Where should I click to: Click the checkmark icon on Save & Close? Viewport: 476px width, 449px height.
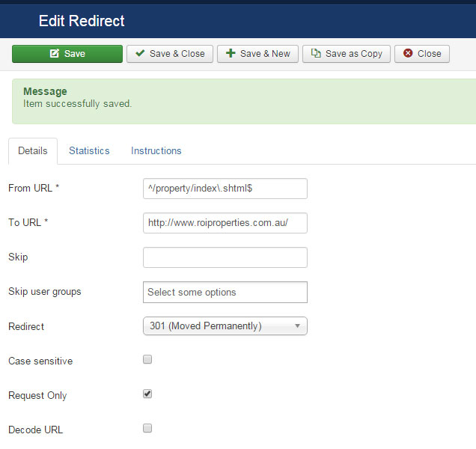click(140, 54)
